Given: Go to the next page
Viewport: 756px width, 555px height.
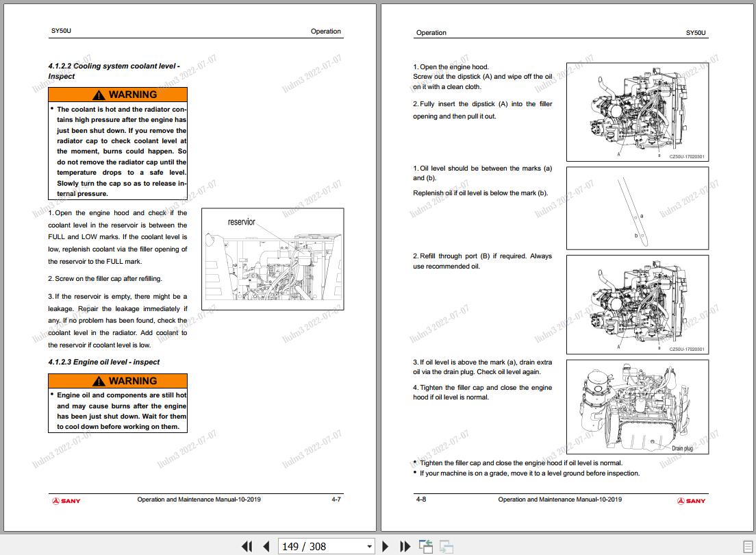Looking at the screenshot, I should (x=386, y=546).
